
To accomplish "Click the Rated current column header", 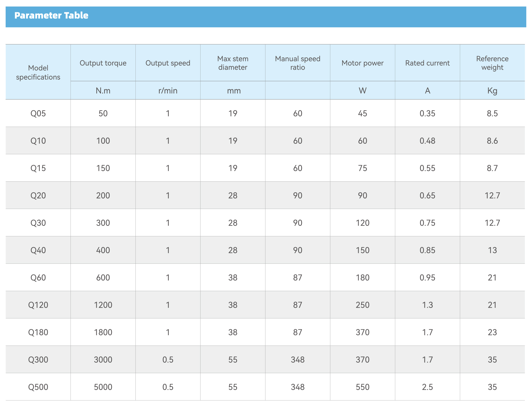I will click(x=427, y=63).
